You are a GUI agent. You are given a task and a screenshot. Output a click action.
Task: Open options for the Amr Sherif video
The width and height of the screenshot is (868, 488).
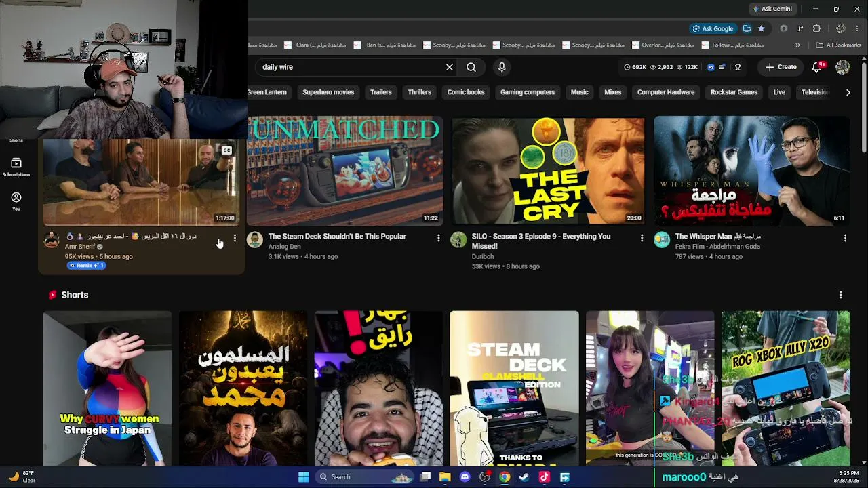[235, 238]
